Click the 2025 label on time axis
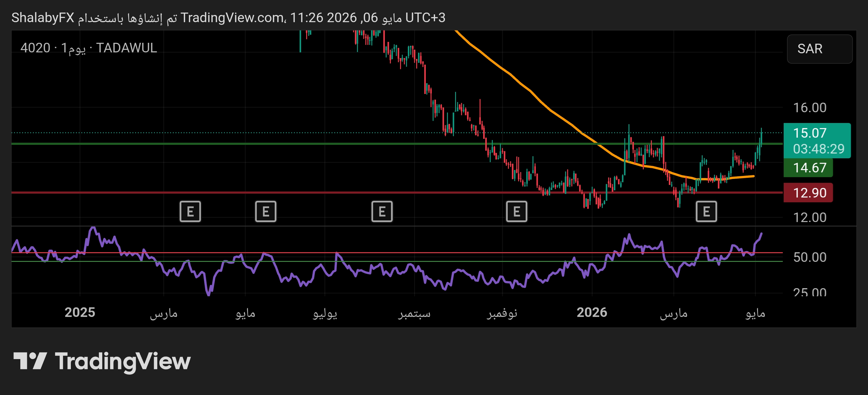Viewport: 868px width, 395px height. click(x=80, y=312)
